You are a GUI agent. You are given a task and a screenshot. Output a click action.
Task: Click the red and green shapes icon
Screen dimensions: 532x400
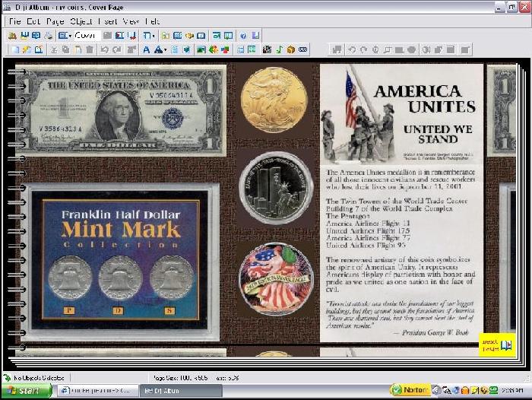(x=225, y=49)
